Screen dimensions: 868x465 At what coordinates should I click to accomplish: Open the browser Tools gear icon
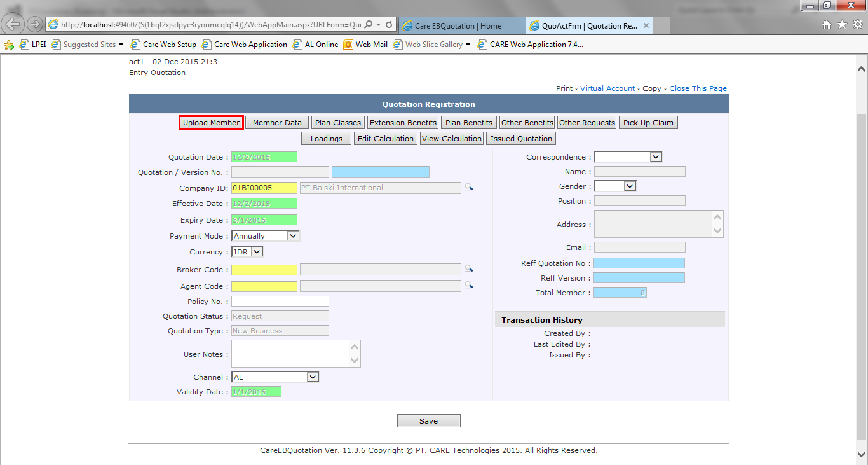coord(857,25)
